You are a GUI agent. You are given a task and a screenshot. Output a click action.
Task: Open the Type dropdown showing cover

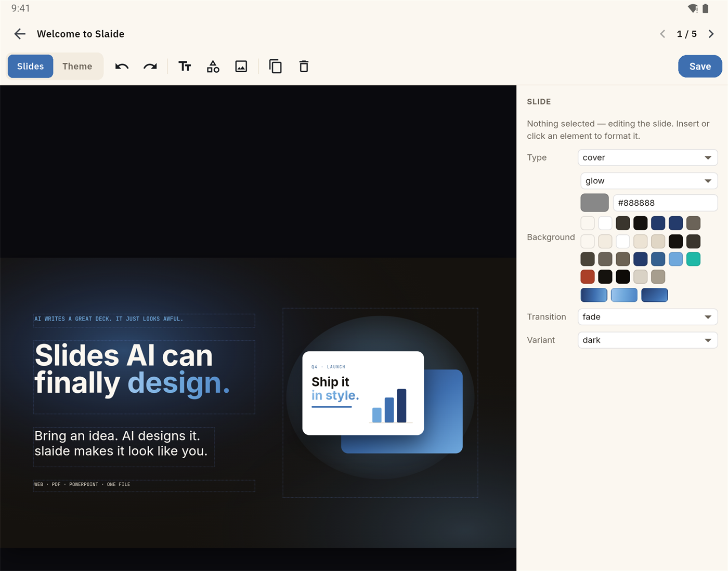[x=647, y=157]
